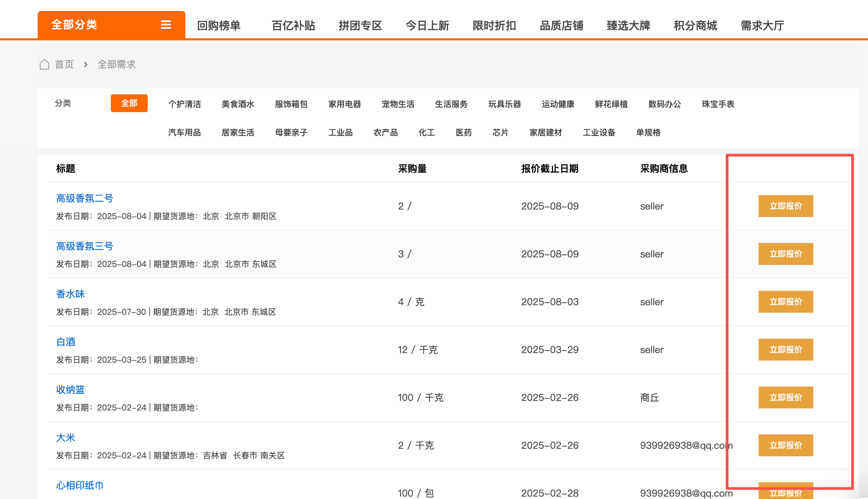The height and width of the screenshot is (499, 868).
Task: Choose the 单规格 category filter
Action: (x=648, y=132)
